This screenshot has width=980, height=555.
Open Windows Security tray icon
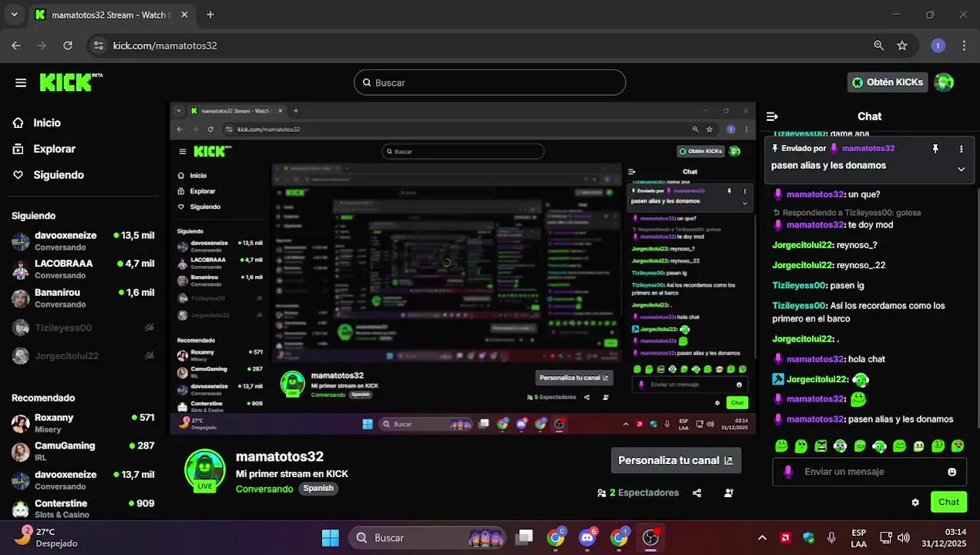808,537
